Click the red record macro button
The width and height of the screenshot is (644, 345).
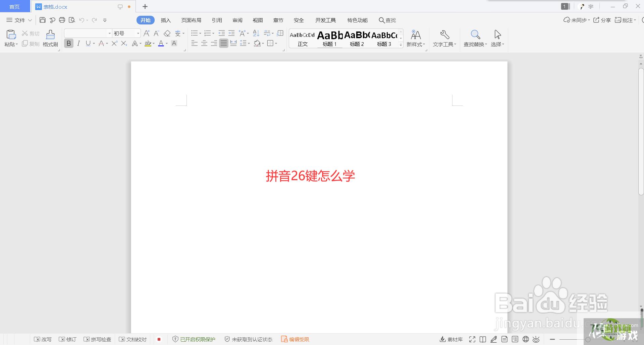159,339
